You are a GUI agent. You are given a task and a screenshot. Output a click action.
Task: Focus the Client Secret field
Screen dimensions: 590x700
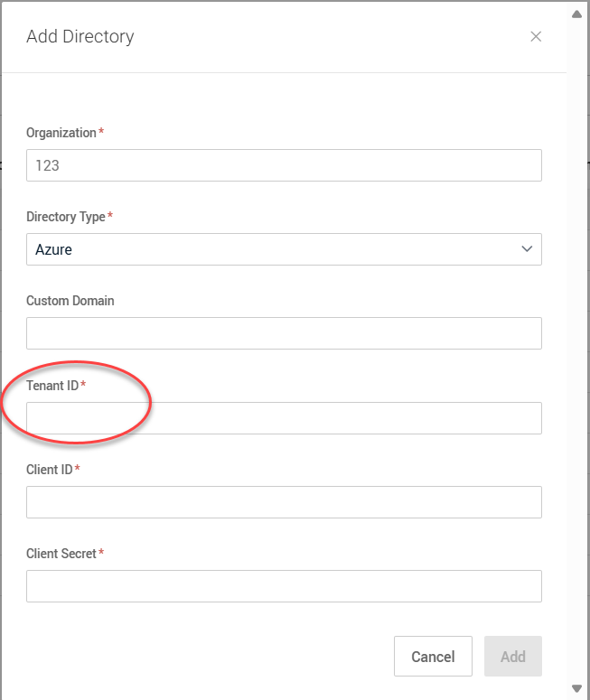point(284,586)
